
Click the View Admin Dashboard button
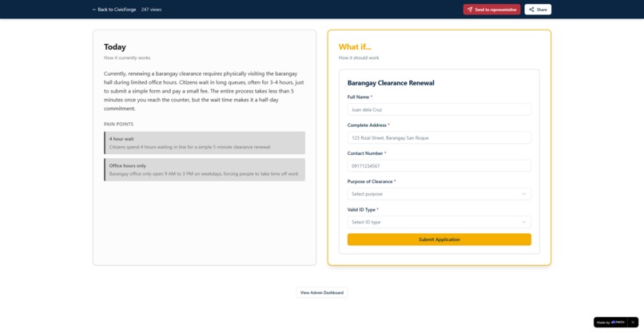click(x=322, y=293)
